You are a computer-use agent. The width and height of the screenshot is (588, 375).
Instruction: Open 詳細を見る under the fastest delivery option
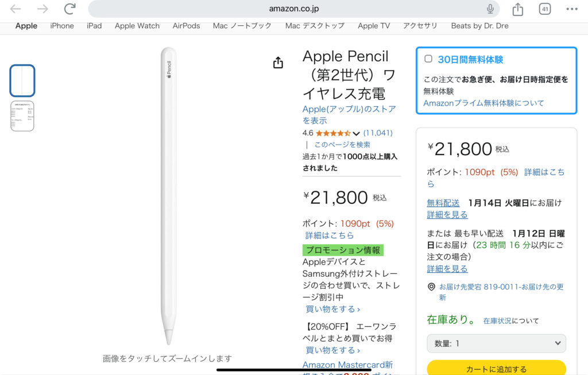pyautogui.click(x=447, y=269)
